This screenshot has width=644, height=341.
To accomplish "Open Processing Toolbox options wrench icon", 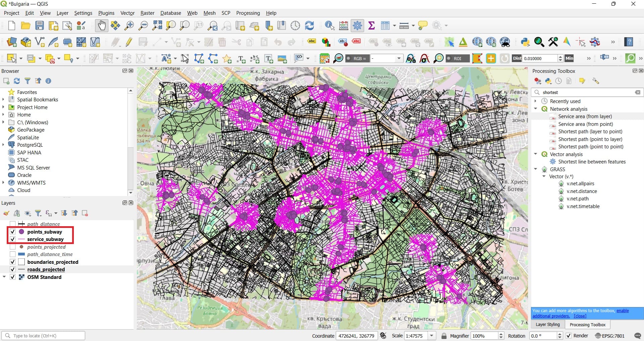I will coord(596,81).
